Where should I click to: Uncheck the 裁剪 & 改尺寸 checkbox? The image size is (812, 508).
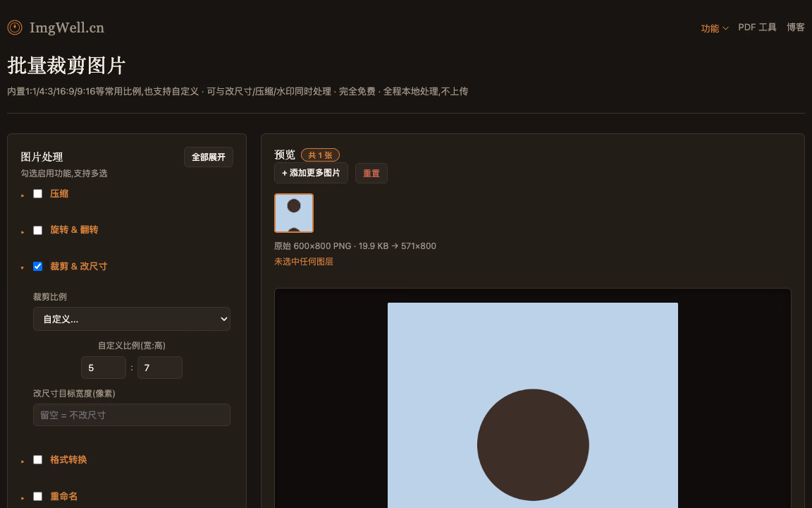38,267
